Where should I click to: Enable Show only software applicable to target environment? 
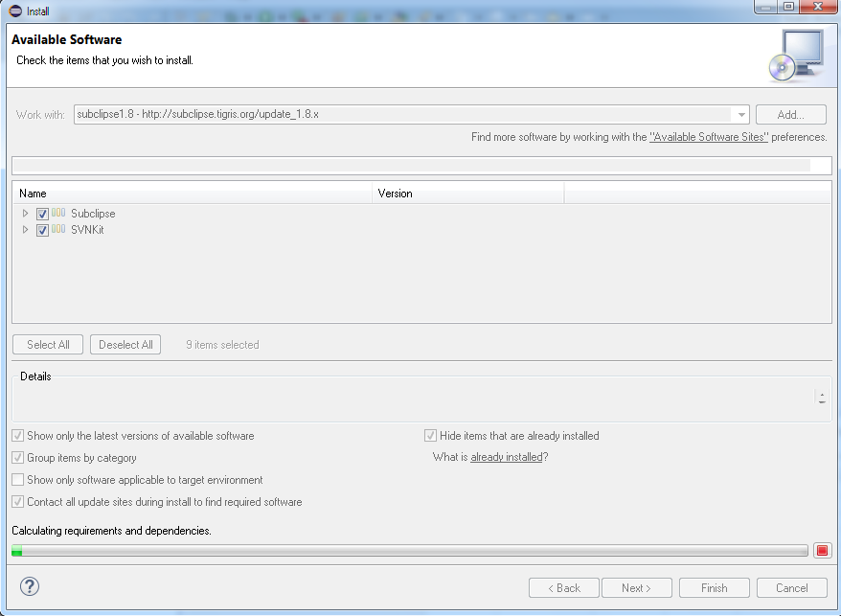tap(17, 479)
